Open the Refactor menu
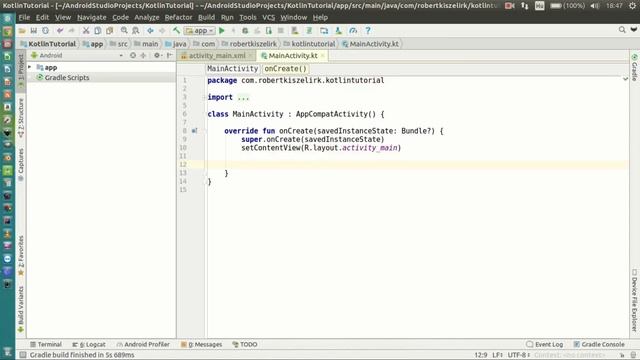 (178, 18)
